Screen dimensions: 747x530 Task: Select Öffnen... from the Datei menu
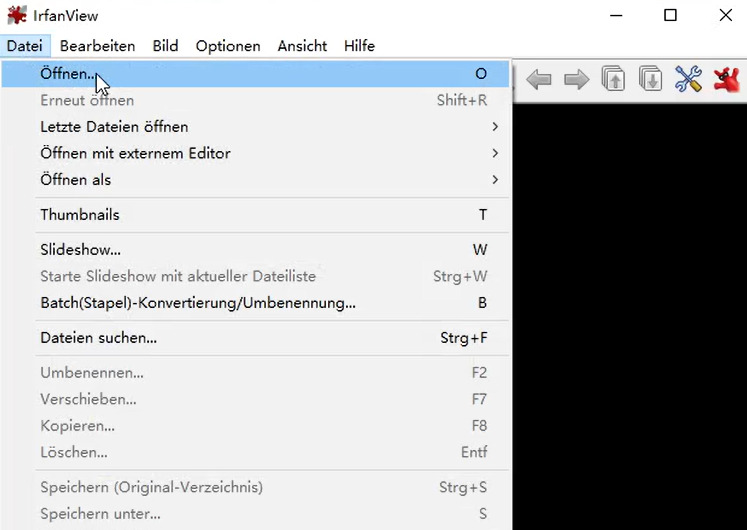[68, 74]
